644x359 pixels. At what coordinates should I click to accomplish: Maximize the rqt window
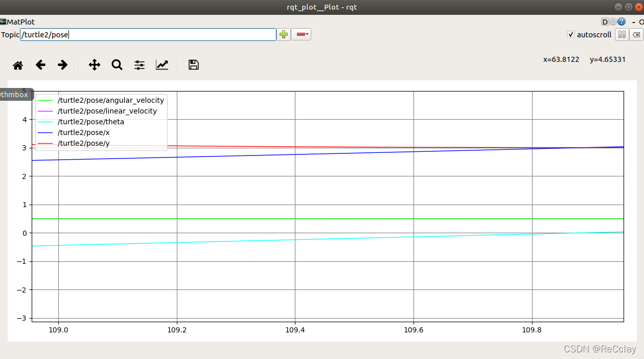pos(629,7)
